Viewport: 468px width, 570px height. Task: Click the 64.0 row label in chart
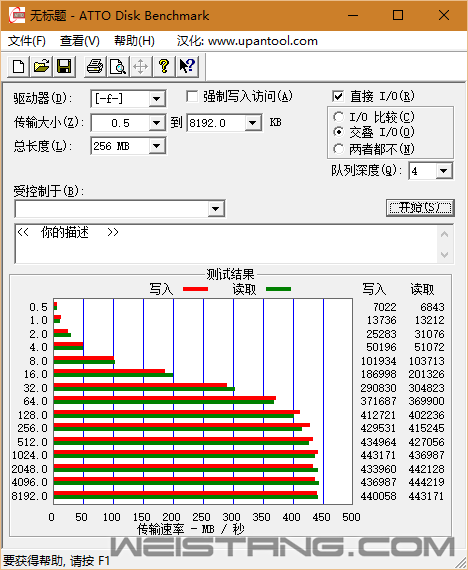[36, 401]
